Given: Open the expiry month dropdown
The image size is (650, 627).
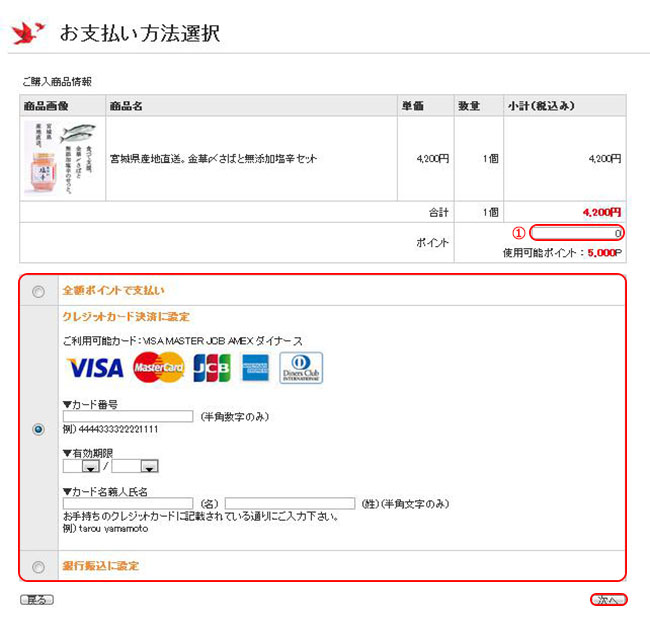Looking at the screenshot, I should [81, 466].
